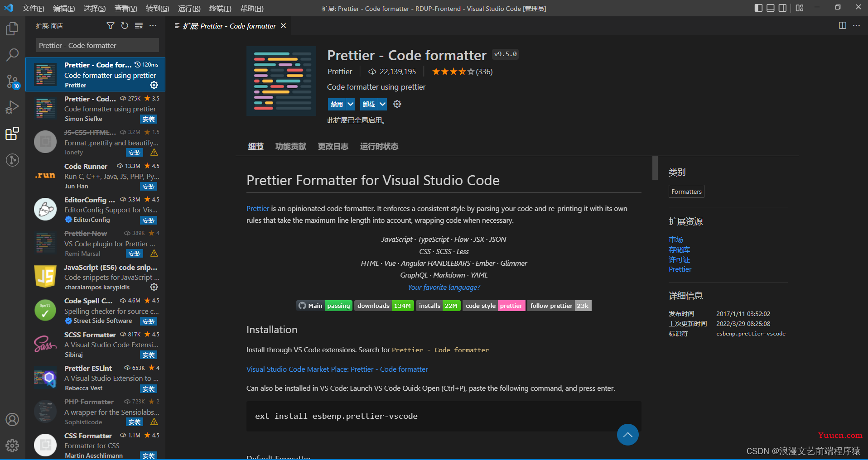Open the Manage gear in activity bar

pyautogui.click(x=12, y=446)
